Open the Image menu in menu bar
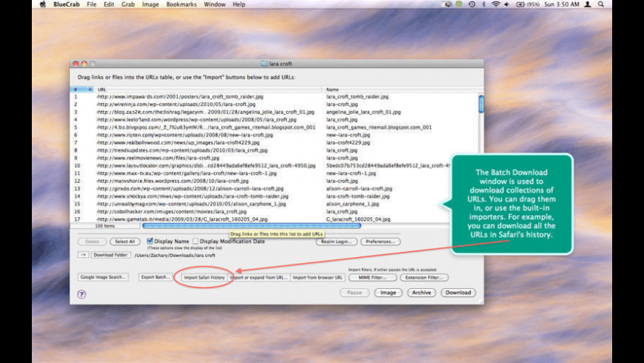Screen dimensions: 644x363 [150, 4]
